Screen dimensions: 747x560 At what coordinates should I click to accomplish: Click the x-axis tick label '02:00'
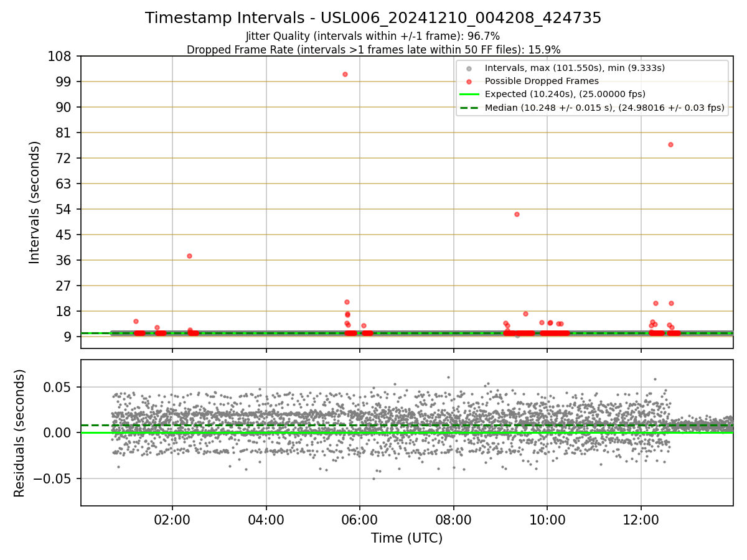172,521
